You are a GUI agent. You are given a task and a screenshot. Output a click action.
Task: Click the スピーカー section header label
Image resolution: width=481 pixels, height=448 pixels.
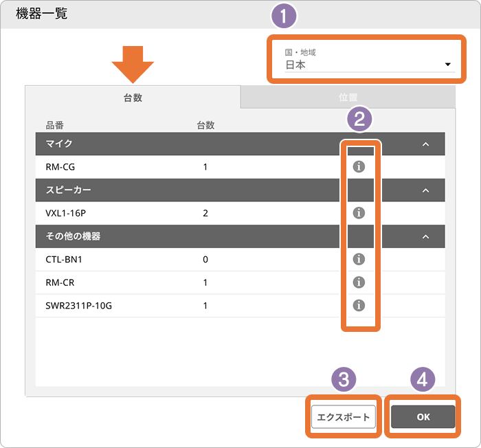point(68,190)
